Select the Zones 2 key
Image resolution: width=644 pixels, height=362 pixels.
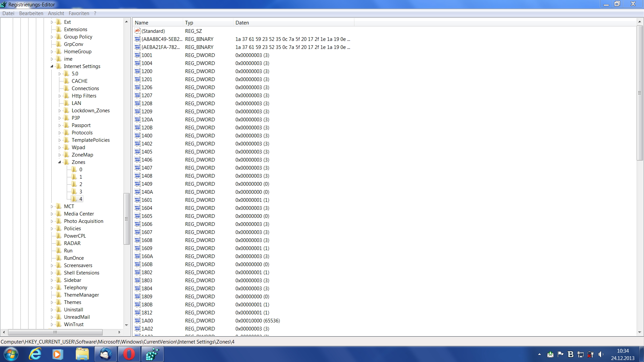(x=80, y=184)
